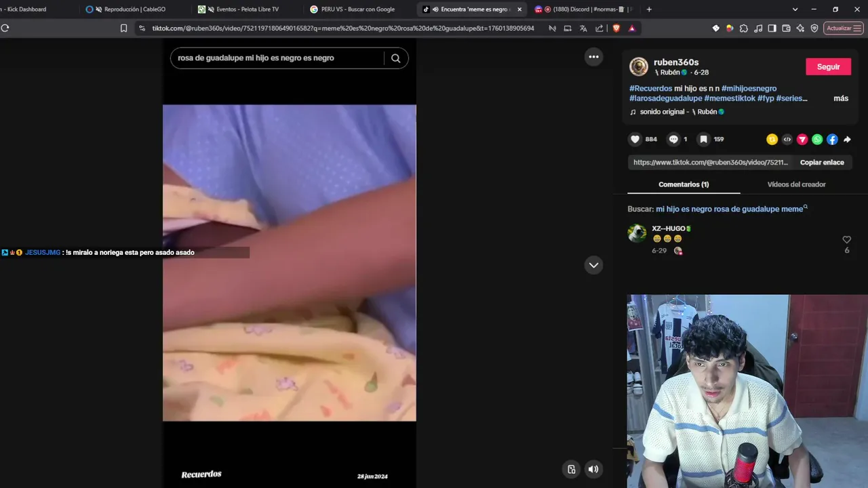Open more share options arrow

(847, 139)
